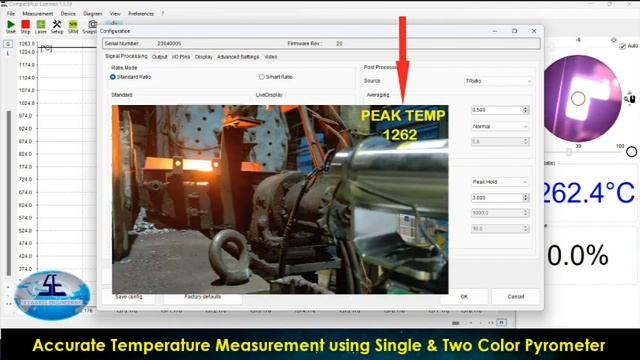The image size is (640, 360).
Task: Start measurement with the green Start icon
Action: pyautogui.click(x=11, y=25)
